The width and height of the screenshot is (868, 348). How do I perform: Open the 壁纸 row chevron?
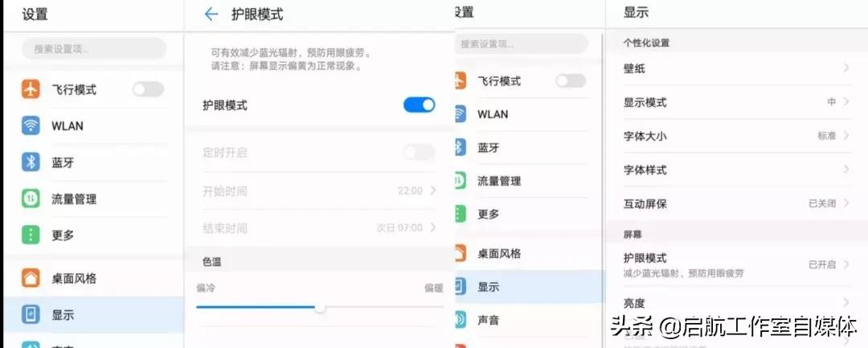coord(846,68)
